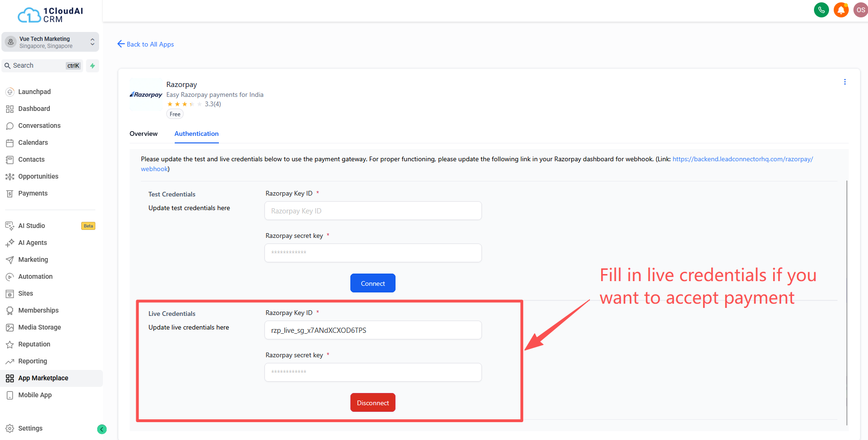Click the Payments icon in sidebar
This screenshot has width=868, height=440.
[x=10, y=193]
